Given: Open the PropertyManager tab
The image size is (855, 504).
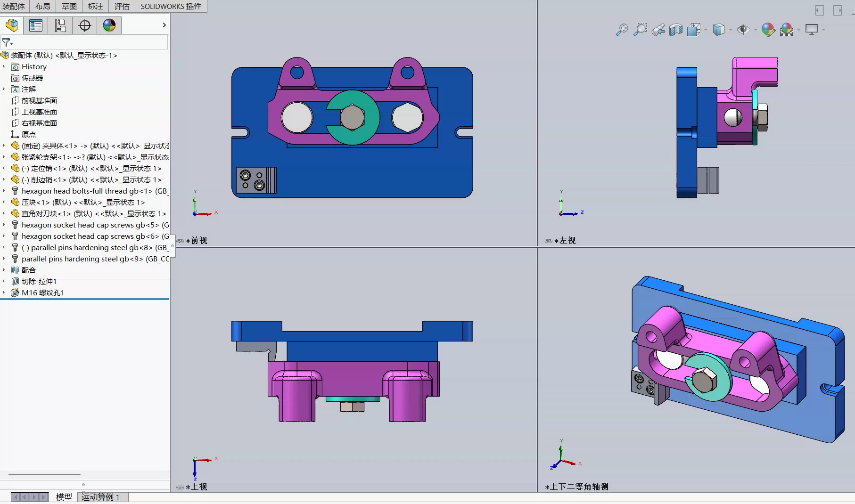Looking at the screenshot, I should coord(36,25).
